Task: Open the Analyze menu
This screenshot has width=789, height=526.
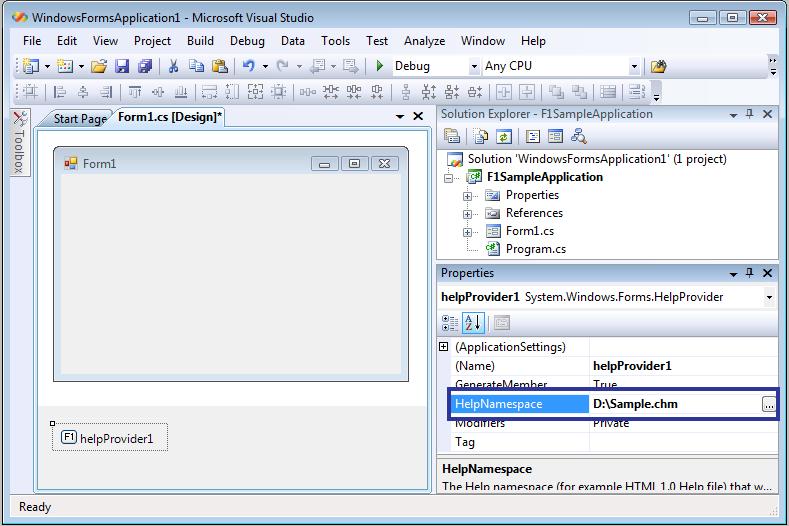Action: click(x=424, y=41)
